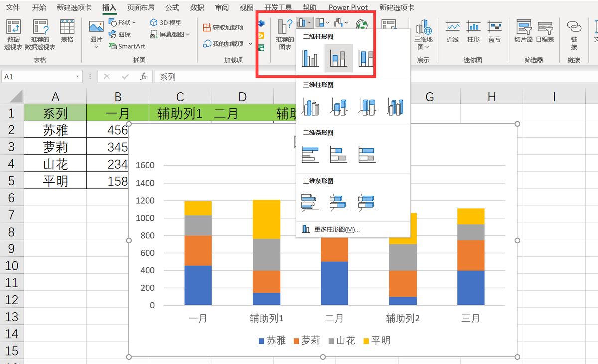Choose the 3D clustered column chart
Image resolution: width=598 pixels, height=364 pixels.
[310, 106]
